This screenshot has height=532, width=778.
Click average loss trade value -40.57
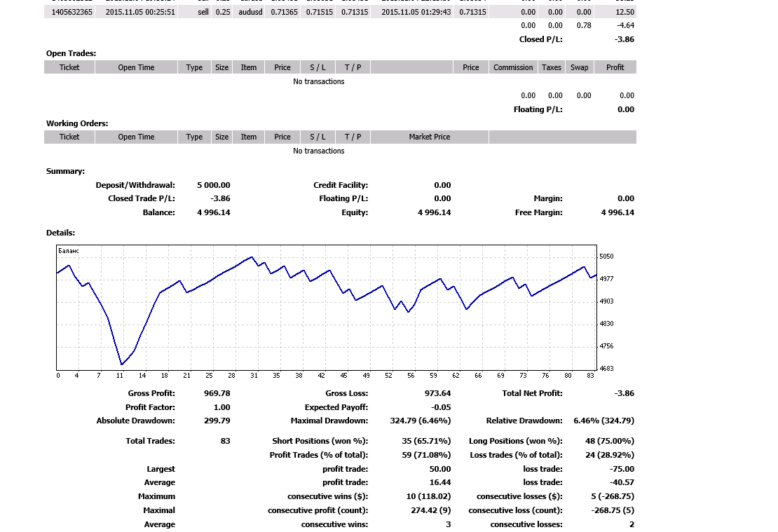pyautogui.click(x=622, y=482)
